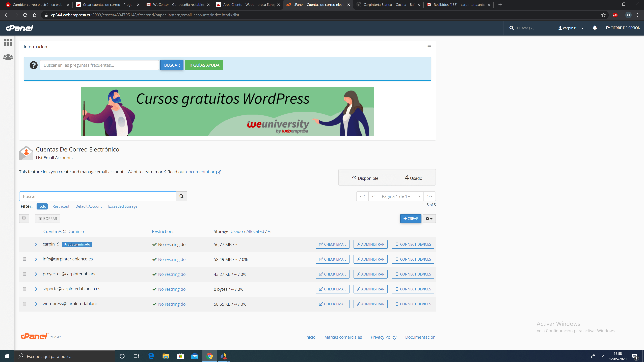This screenshot has width=644, height=362.
Task: Go to the last page with >> button
Action: tap(430, 196)
